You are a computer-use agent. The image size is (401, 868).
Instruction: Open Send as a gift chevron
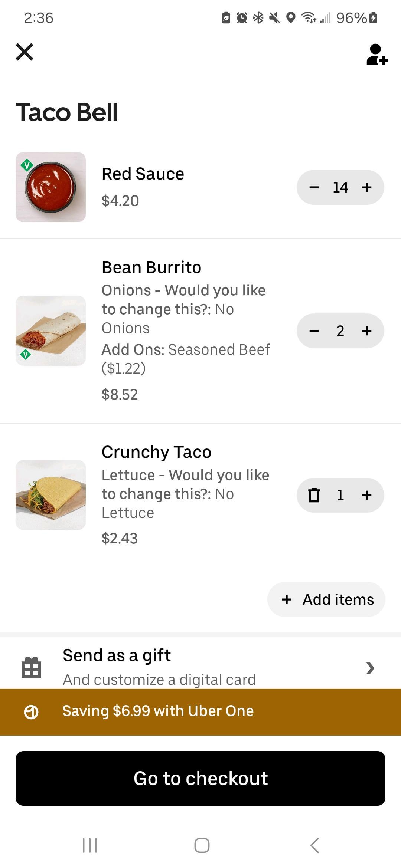(x=370, y=668)
